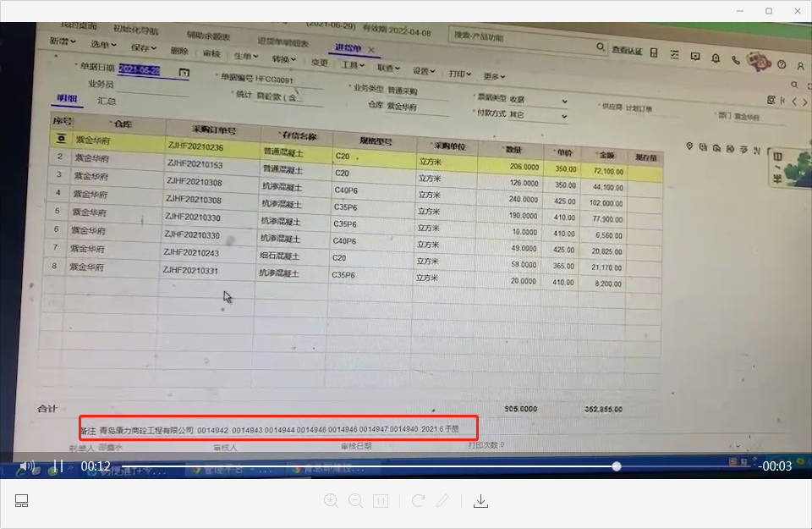Mute the video player volume
812x529 pixels.
25,466
